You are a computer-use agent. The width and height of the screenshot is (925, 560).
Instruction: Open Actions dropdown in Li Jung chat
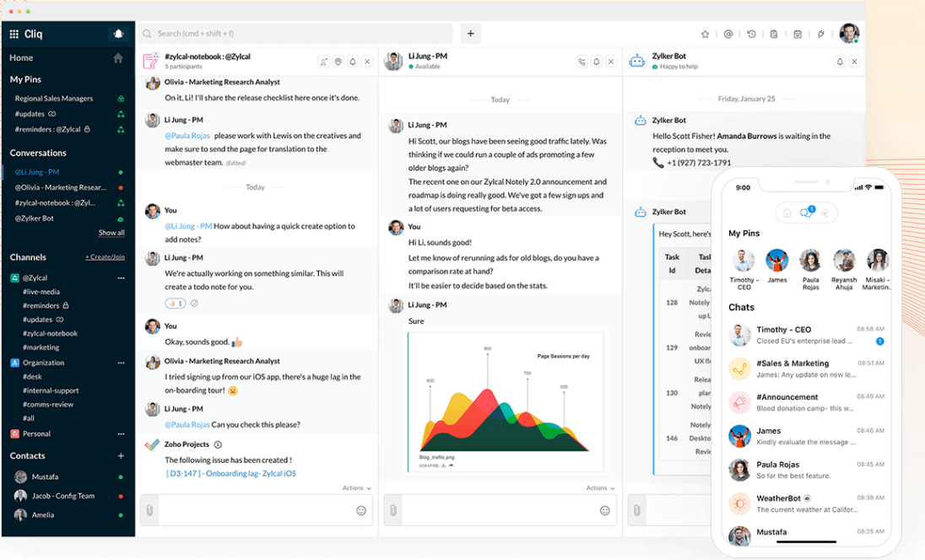(600, 488)
